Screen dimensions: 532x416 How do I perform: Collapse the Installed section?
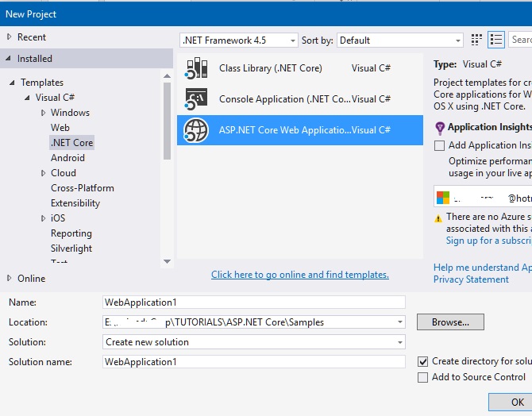8,59
